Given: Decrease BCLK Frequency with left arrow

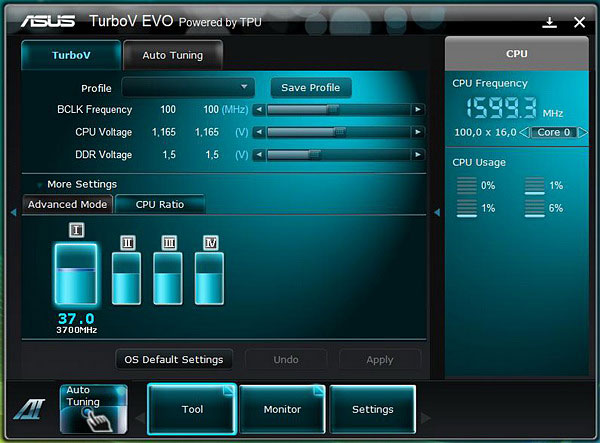Looking at the screenshot, I should [259, 110].
